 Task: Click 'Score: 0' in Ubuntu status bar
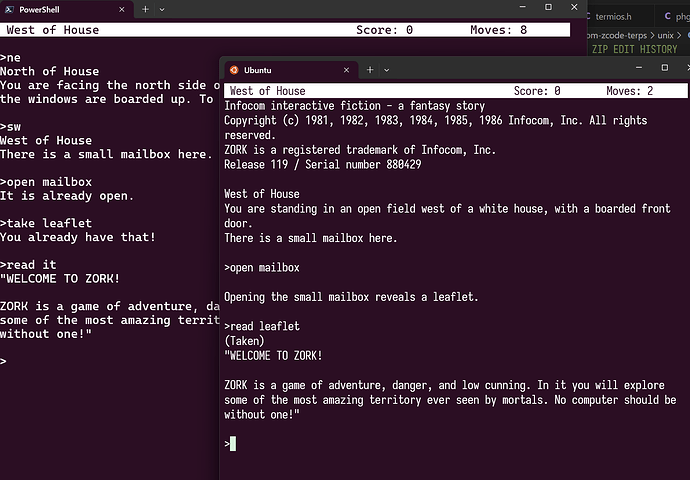coord(537,91)
